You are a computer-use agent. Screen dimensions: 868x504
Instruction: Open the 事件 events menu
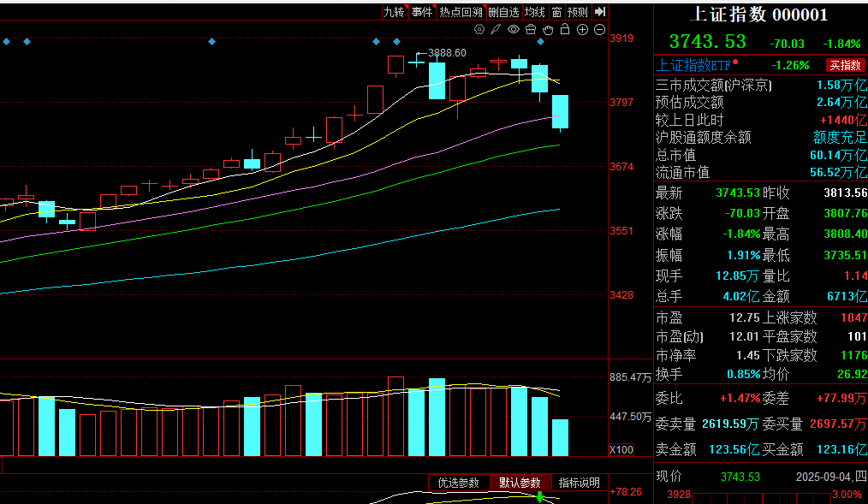tap(421, 12)
